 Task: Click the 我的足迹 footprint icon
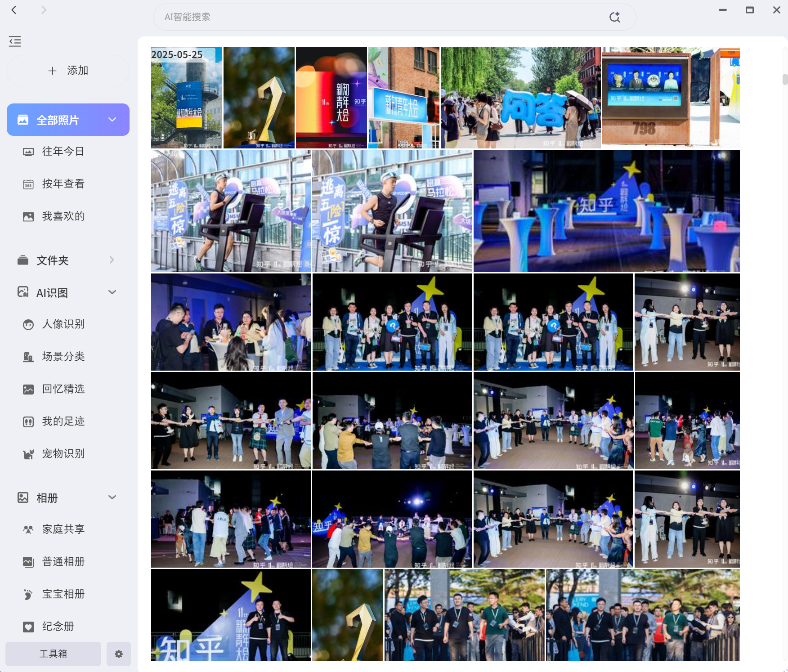28,422
